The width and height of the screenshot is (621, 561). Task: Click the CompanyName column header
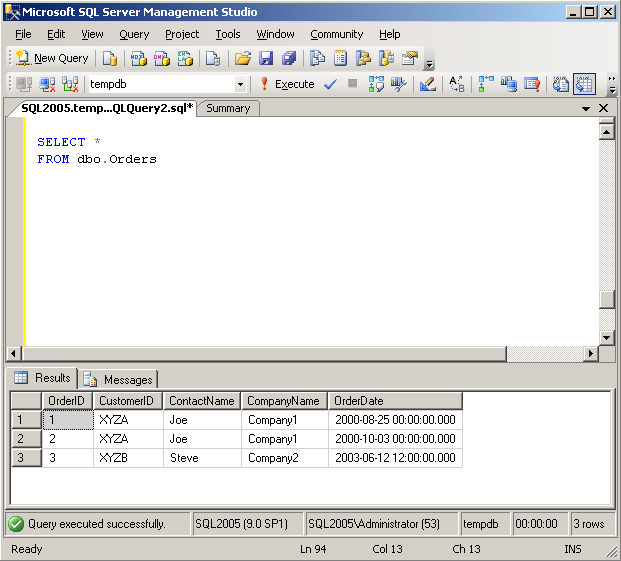tap(284, 401)
